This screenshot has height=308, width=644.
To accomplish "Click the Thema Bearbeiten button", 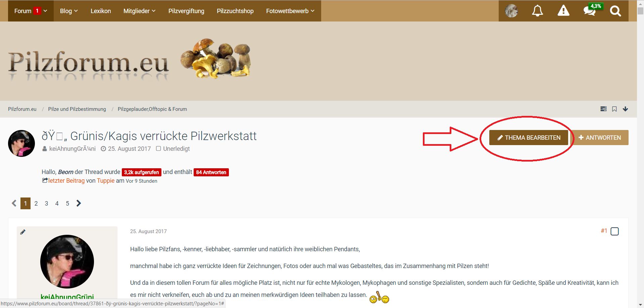I will coord(529,138).
